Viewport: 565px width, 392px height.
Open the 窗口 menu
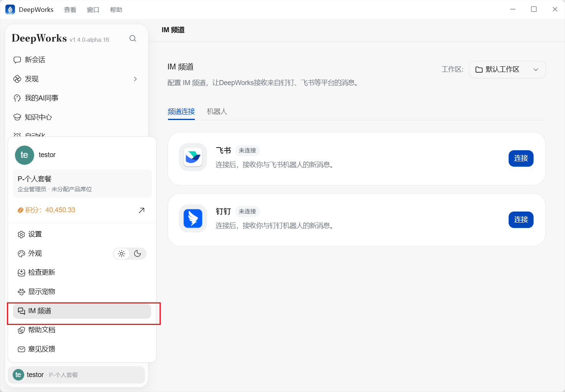coord(93,10)
